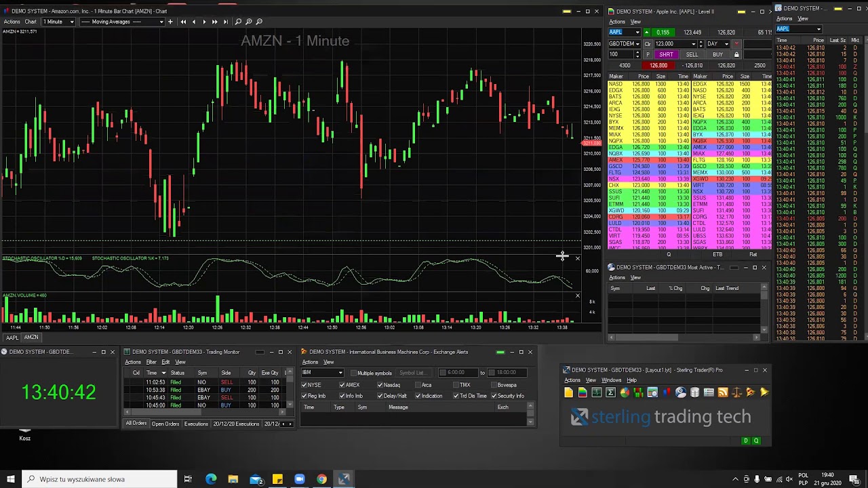Screen dimensions: 868x488
Task: Click the first yellow icon in Sterling Trader toolbar
Action: [568, 392]
